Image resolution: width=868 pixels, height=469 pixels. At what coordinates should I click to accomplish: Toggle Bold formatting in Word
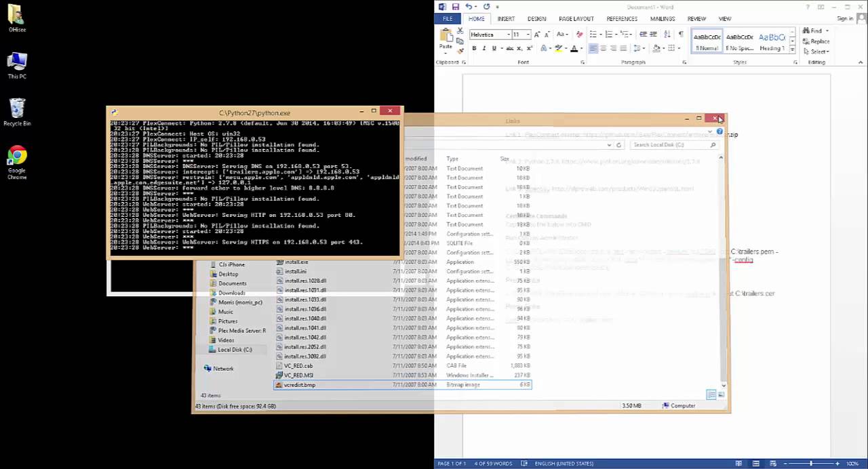point(474,48)
